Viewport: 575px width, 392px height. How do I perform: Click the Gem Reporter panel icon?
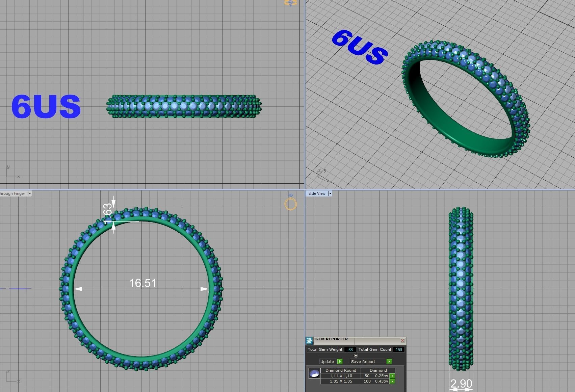[x=309, y=341]
